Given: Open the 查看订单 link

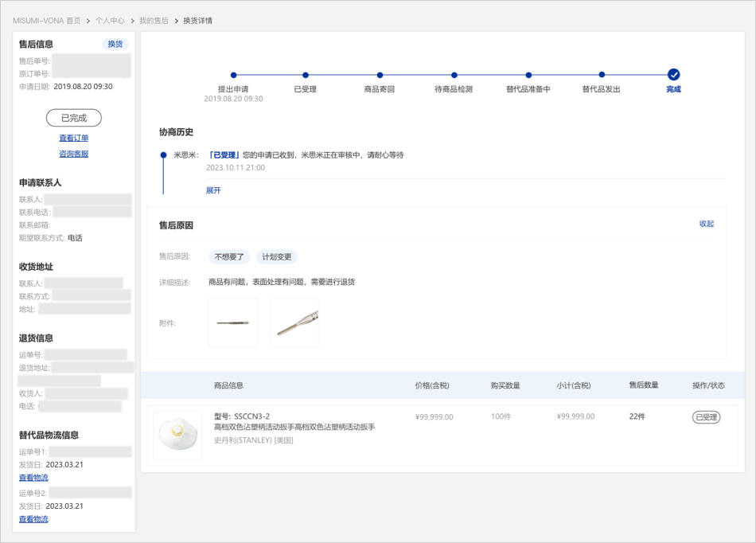Looking at the screenshot, I should 73,139.
